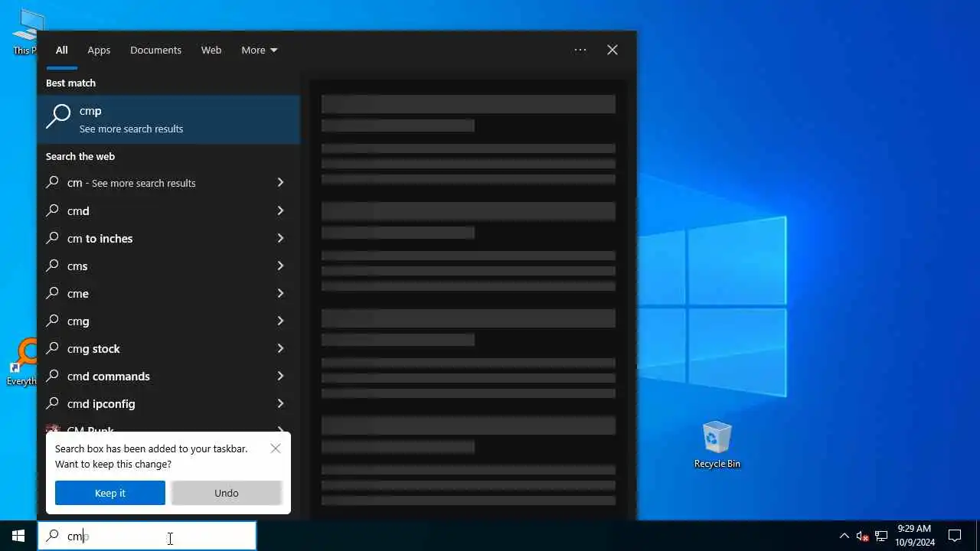Image resolution: width=980 pixels, height=551 pixels.
Task: Show hidden system tray icons
Action: 844,536
